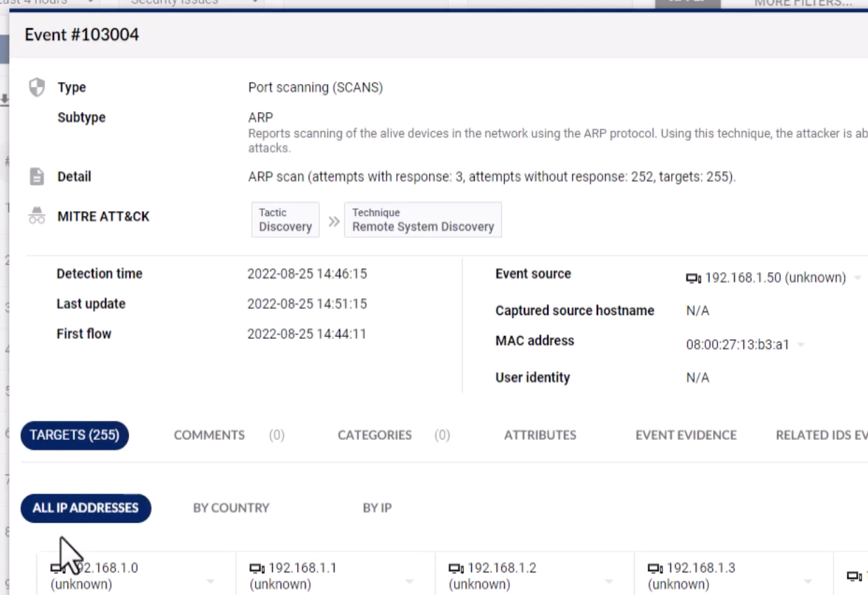868x595 pixels.
Task: Click the shield icon beside Type
Action: [36, 88]
